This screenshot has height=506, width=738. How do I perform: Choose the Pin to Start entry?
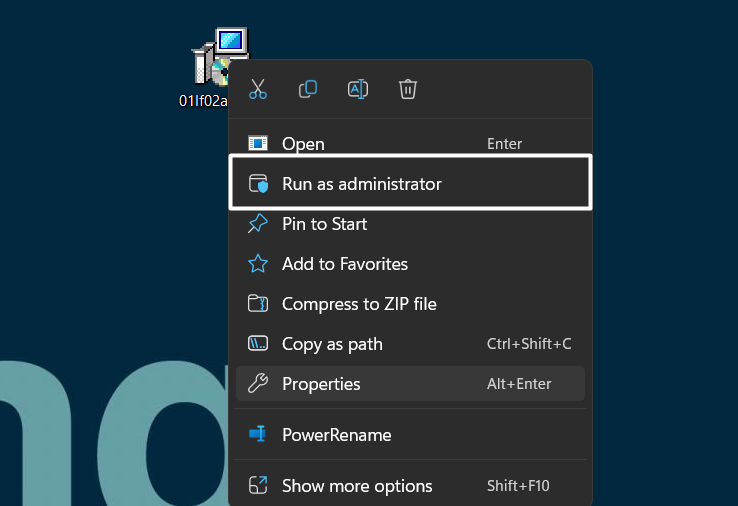[x=324, y=224]
